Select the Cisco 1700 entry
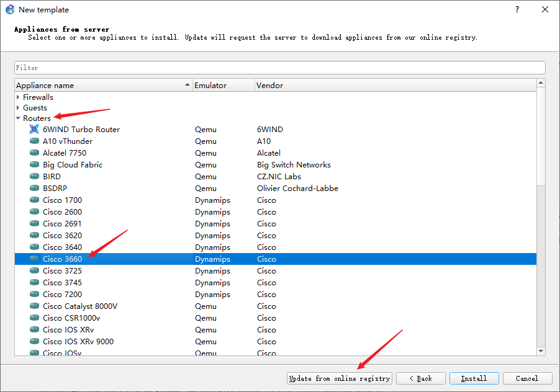 (63, 200)
